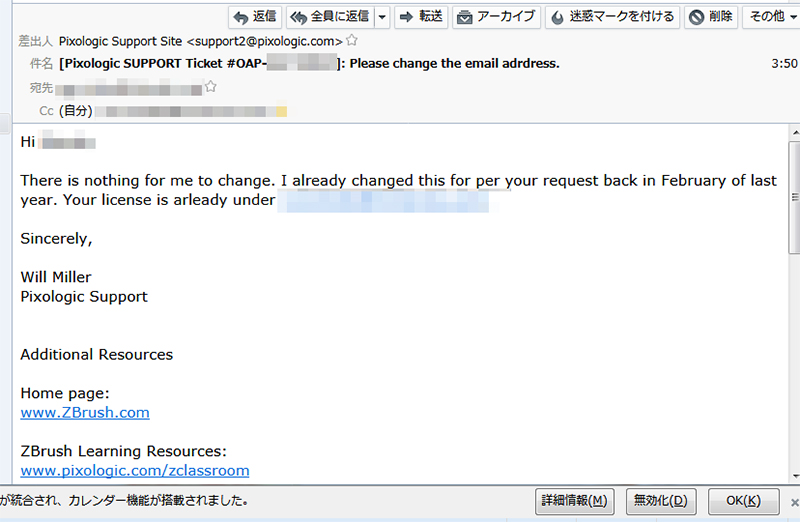
Task: Delete the email with 削除
Action: click(x=712, y=16)
